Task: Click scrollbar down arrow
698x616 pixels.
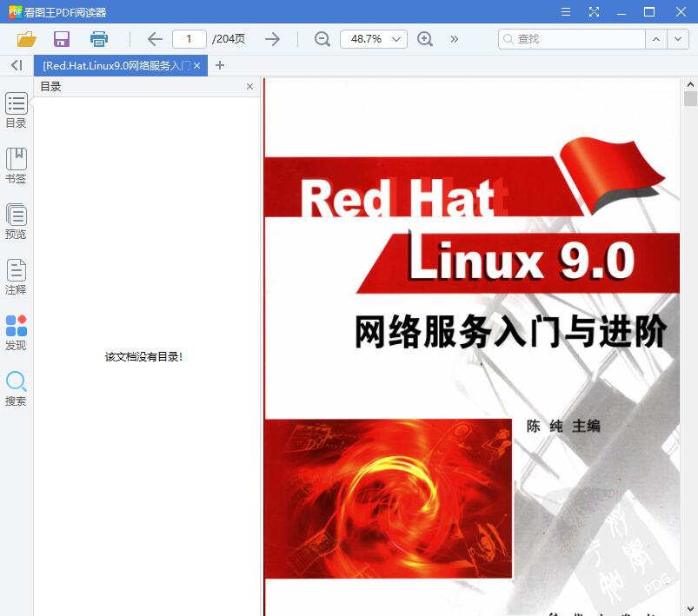Action: click(x=690, y=608)
